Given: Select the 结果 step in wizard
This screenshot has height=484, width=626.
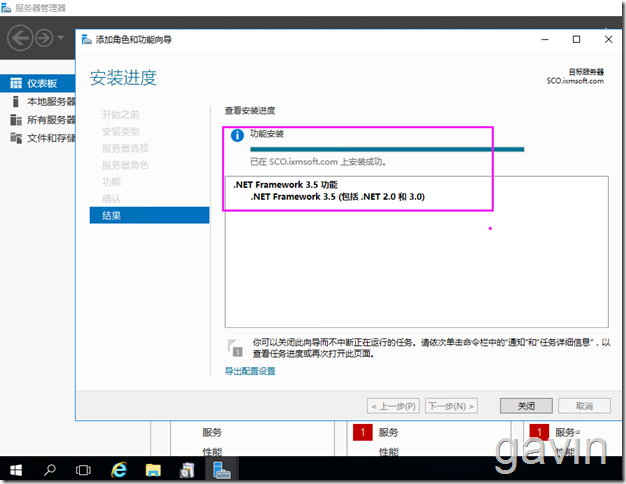Looking at the screenshot, I should tap(149, 215).
